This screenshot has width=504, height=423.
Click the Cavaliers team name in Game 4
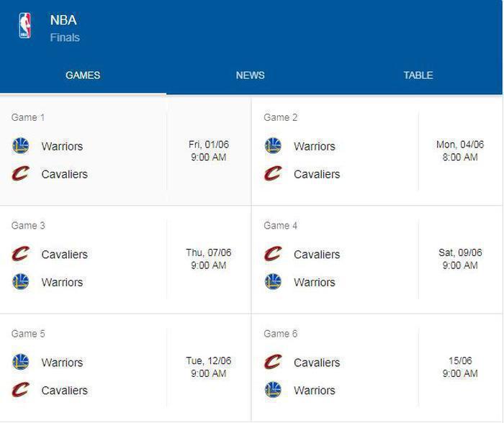point(317,255)
